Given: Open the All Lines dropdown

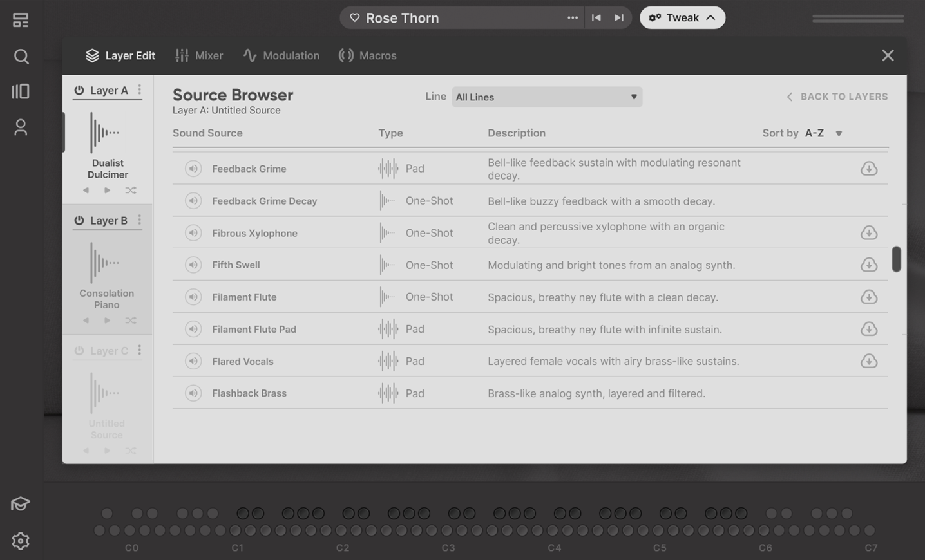Looking at the screenshot, I should point(546,97).
